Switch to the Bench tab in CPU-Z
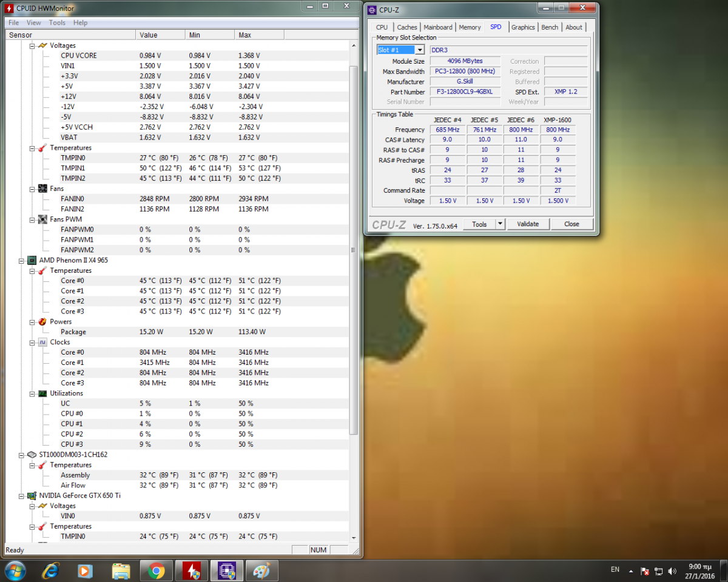The height and width of the screenshot is (582, 728). click(x=550, y=27)
